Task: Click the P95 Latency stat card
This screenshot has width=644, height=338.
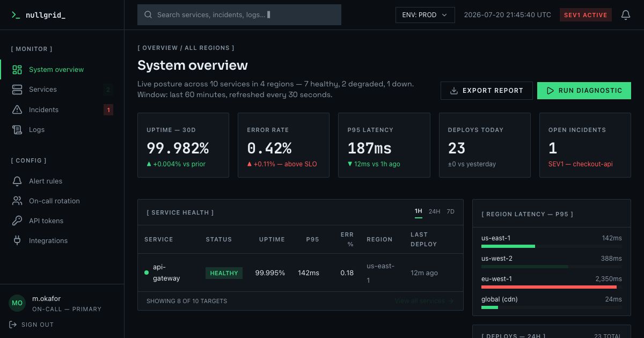Action: point(384,145)
